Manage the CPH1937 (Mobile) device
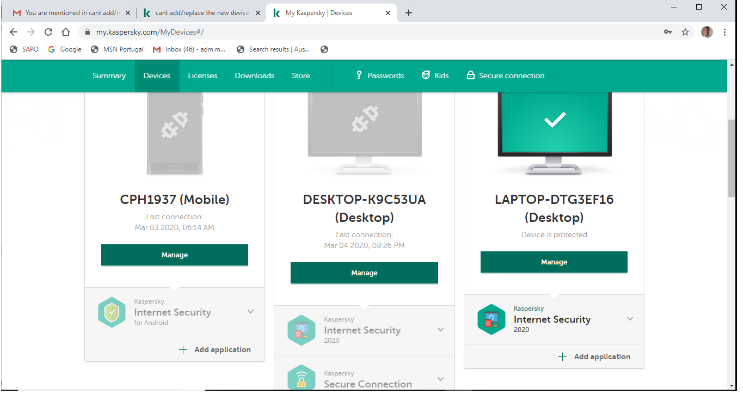Viewport: 743px width, 396px height. click(x=174, y=255)
